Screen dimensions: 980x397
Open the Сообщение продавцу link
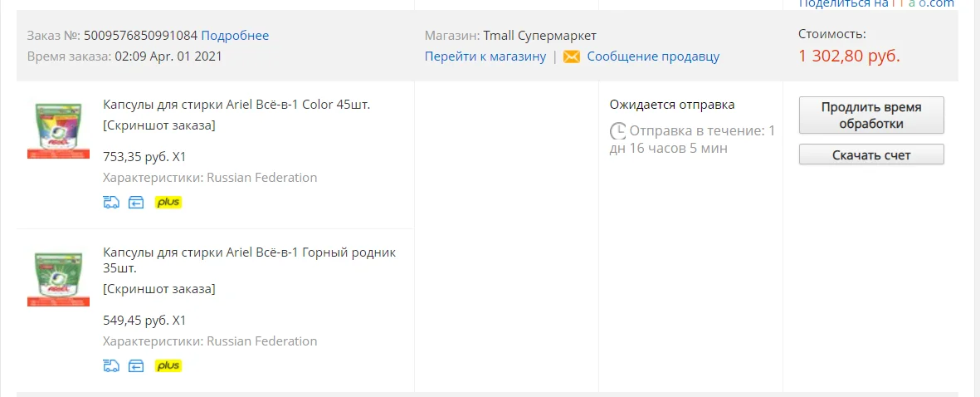(x=653, y=56)
